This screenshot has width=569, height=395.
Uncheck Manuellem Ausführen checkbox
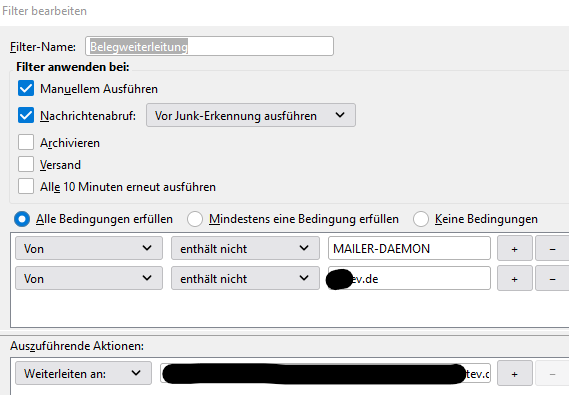(x=26, y=89)
